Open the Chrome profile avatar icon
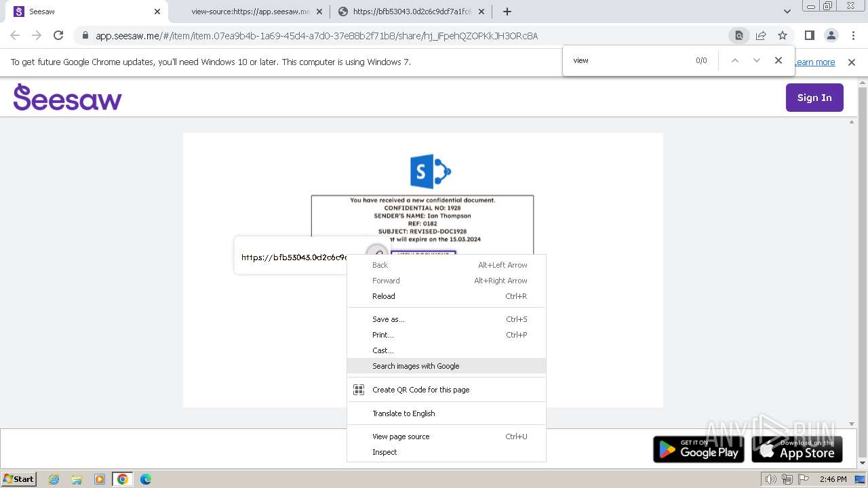868x488 pixels. pos(831,35)
